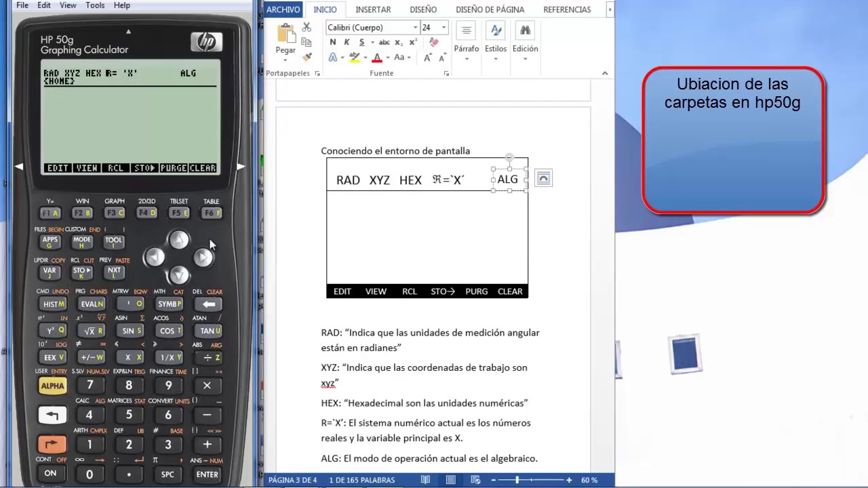The width and height of the screenshot is (868, 488).
Task: Click the white left-shift key on calculator
Action: point(52,415)
